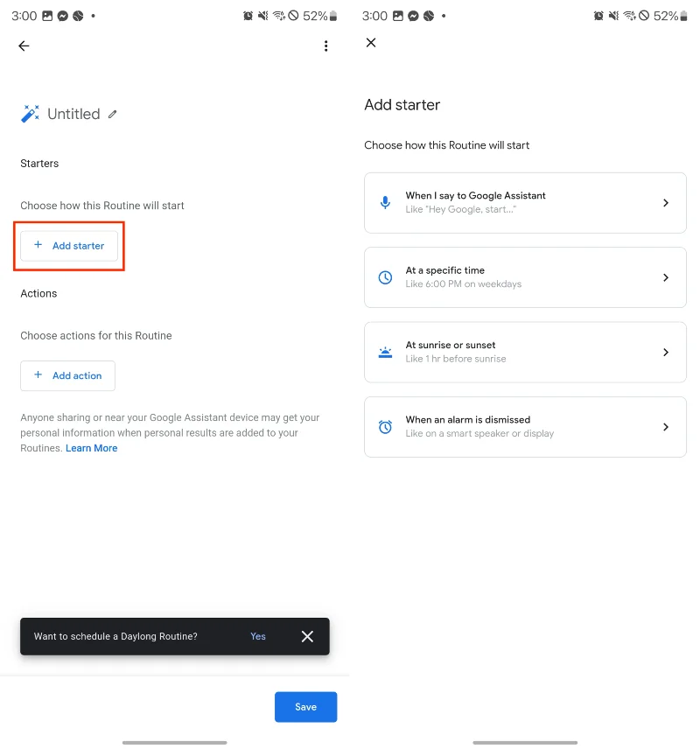Open the Learn More link
The image size is (700, 749).
[x=91, y=448]
